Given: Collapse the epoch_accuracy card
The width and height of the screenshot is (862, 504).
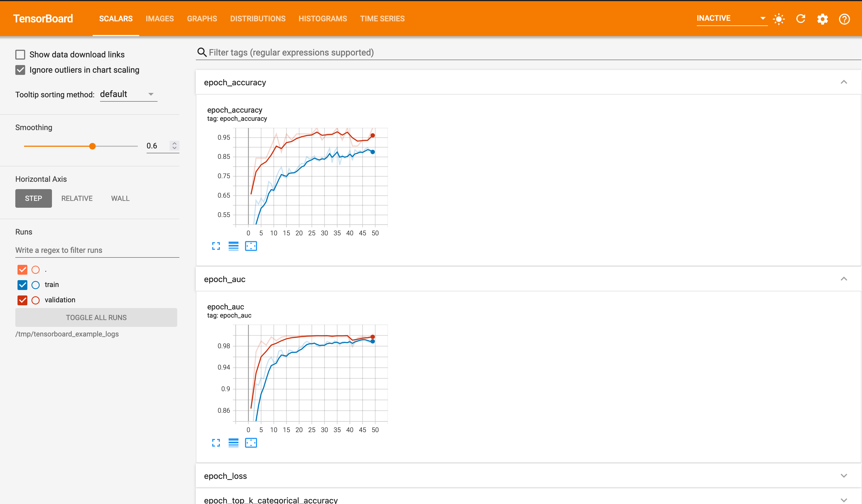Looking at the screenshot, I should [x=844, y=82].
